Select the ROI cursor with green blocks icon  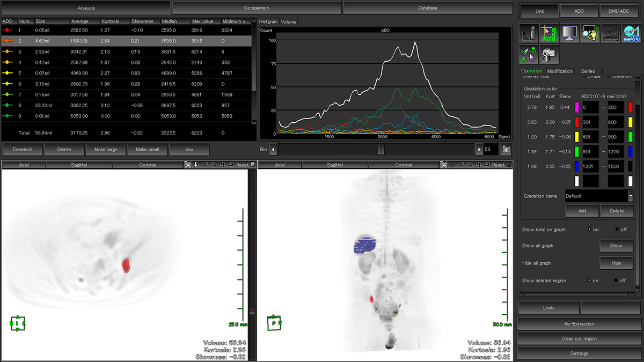tap(548, 33)
